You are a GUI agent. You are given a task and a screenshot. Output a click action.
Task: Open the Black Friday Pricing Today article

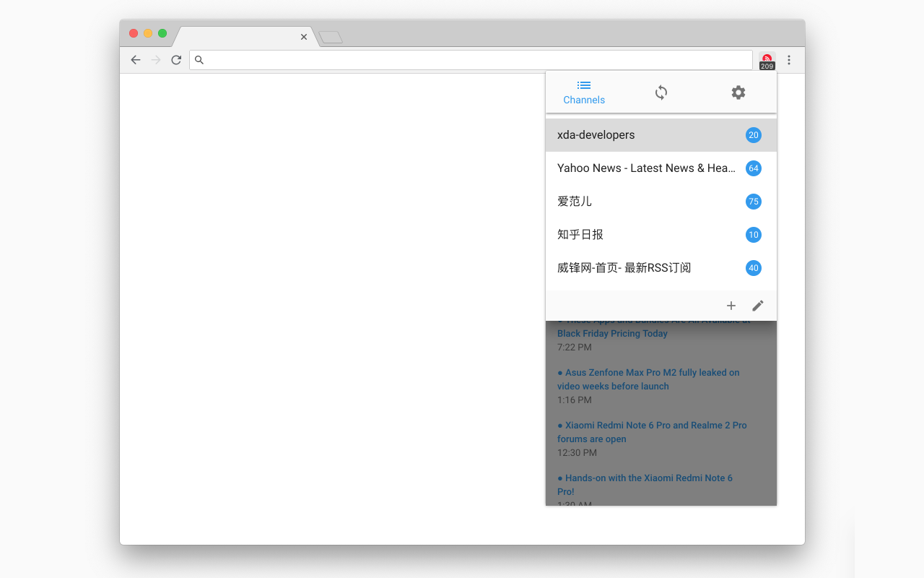653,327
